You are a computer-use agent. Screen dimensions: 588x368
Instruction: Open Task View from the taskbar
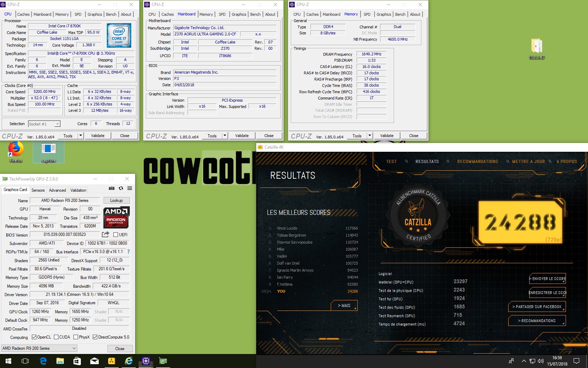25,361
